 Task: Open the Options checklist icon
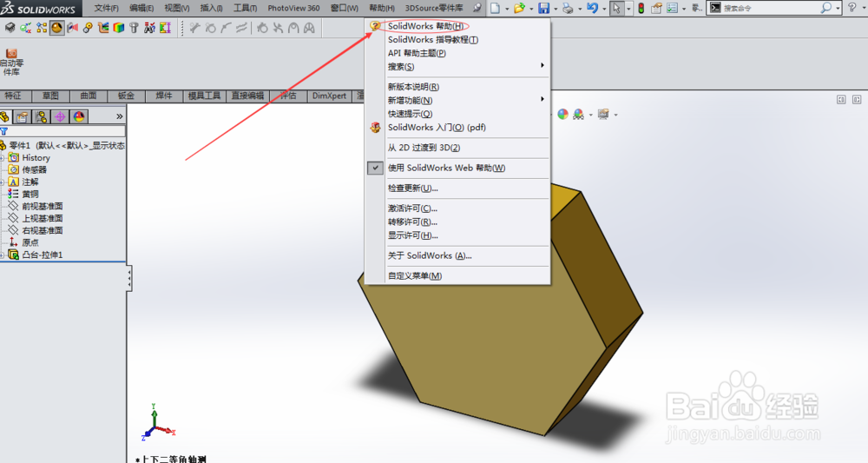pos(672,8)
